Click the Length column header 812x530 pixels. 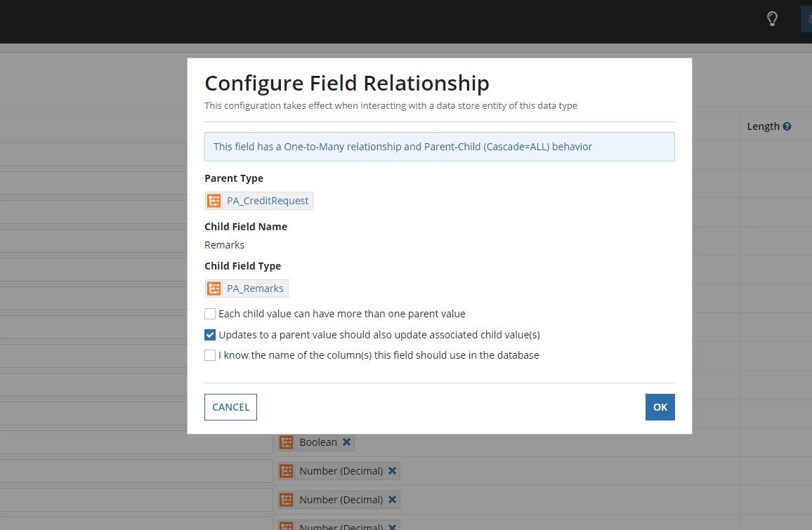click(763, 126)
